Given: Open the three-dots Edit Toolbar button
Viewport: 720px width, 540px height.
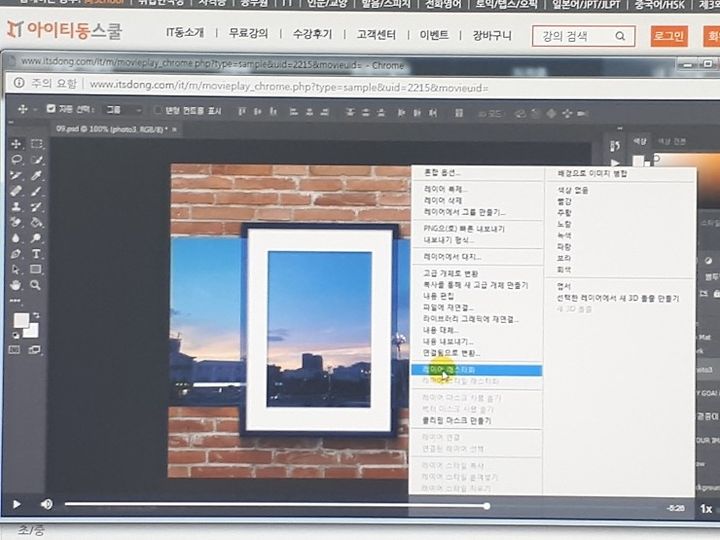Looking at the screenshot, I should [x=15, y=301].
